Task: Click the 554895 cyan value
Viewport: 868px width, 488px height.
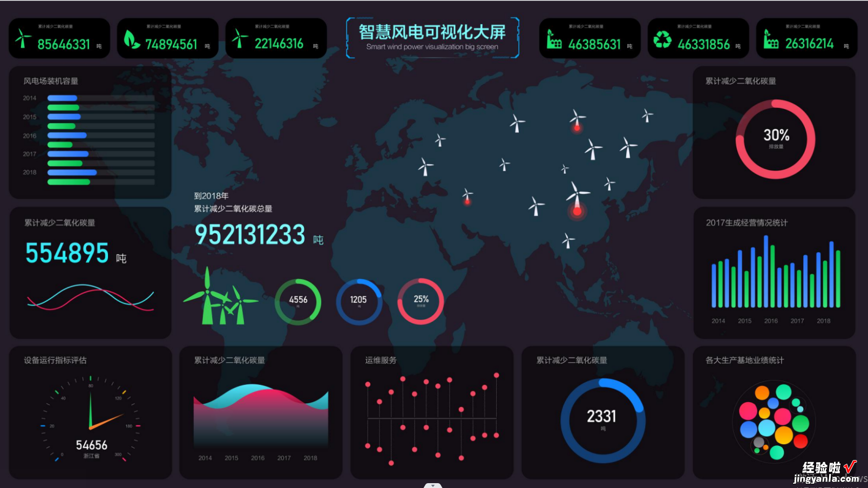Action: (x=67, y=253)
